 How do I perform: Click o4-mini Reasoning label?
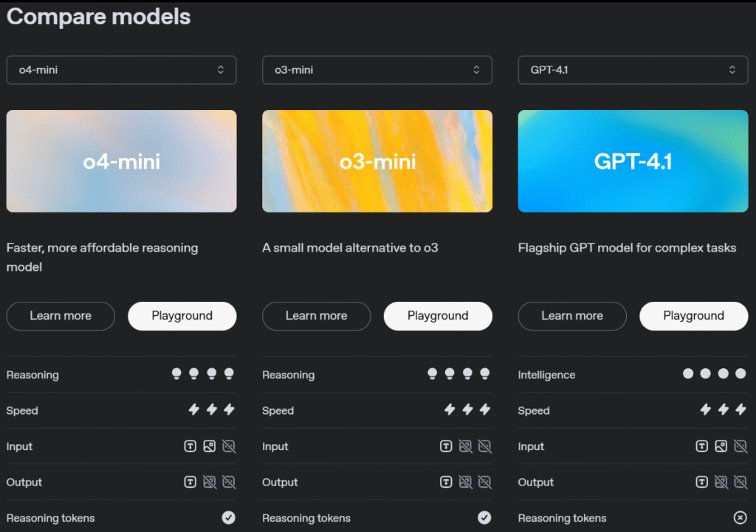(32, 375)
